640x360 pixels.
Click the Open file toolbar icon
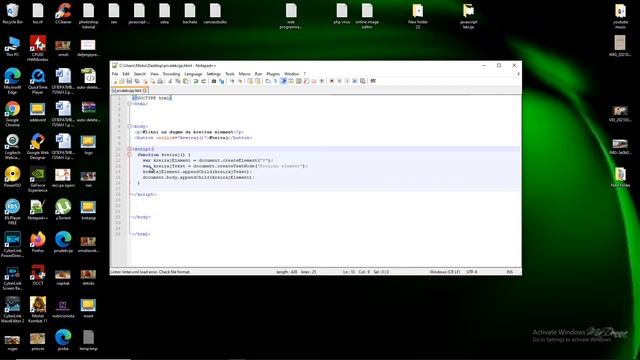[122, 81]
